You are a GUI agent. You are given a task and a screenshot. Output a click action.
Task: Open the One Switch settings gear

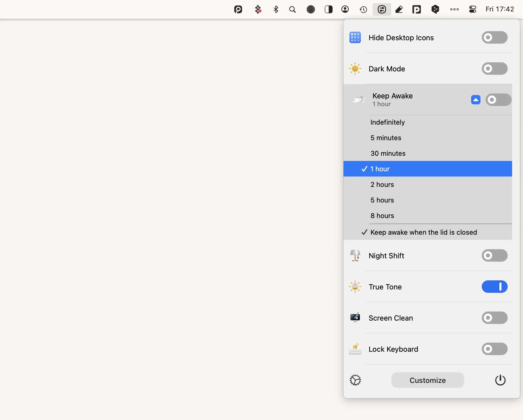(x=355, y=380)
